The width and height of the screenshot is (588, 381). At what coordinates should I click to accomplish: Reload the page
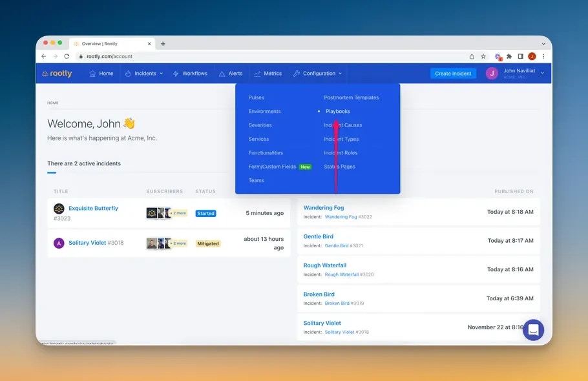click(67, 56)
